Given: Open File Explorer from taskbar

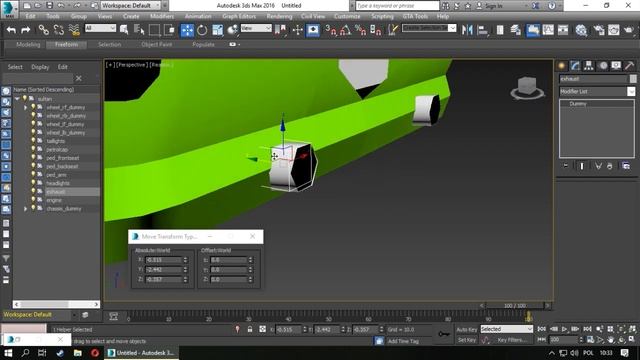Looking at the screenshot, I should [78, 353].
